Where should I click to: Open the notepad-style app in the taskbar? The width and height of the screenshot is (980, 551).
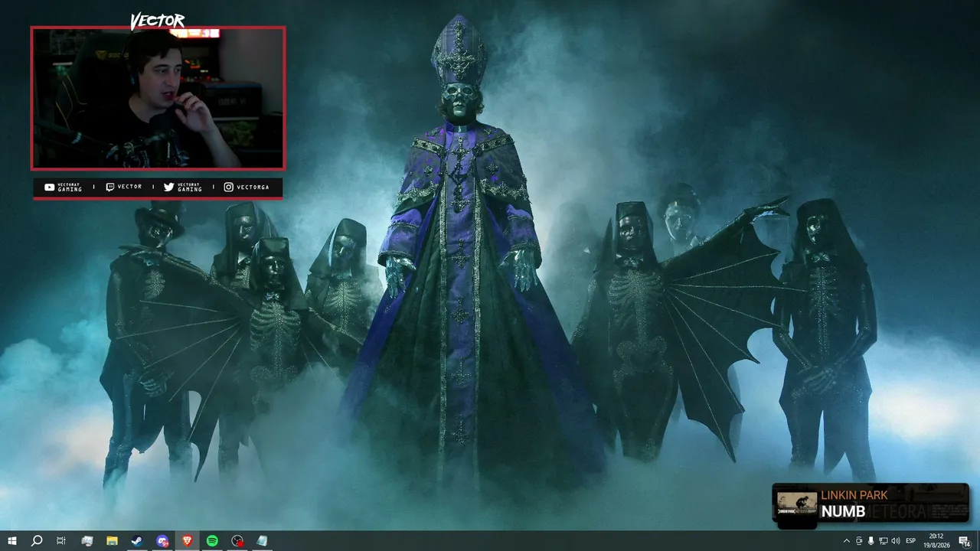click(263, 541)
